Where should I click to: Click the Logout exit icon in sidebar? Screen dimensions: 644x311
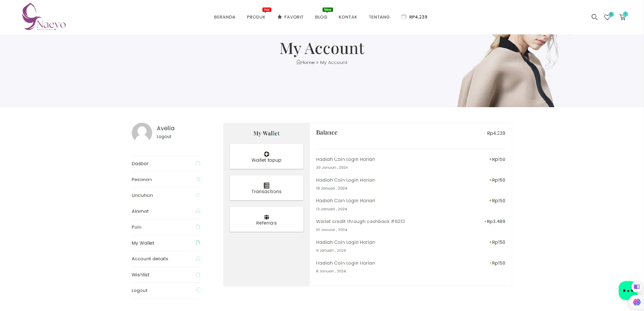(198, 290)
